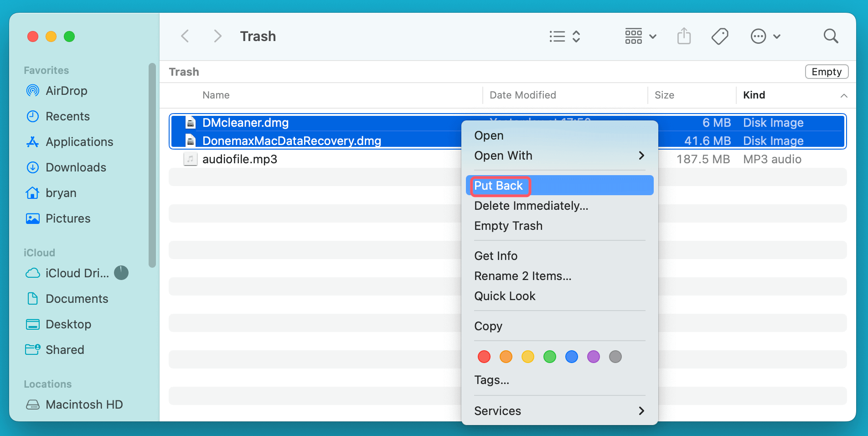The width and height of the screenshot is (868, 436).
Task: Click the Empty button for Trash
Action: pyautogui.click(x=827, y=72)
